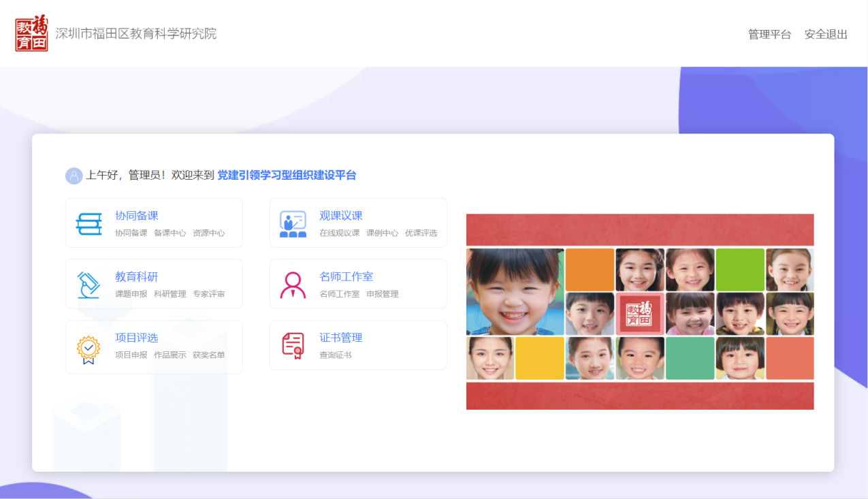The image size is (868, 499).
Task: Click 党建引领学习型组织建设平台 title text
Action: tap(287, 176)
